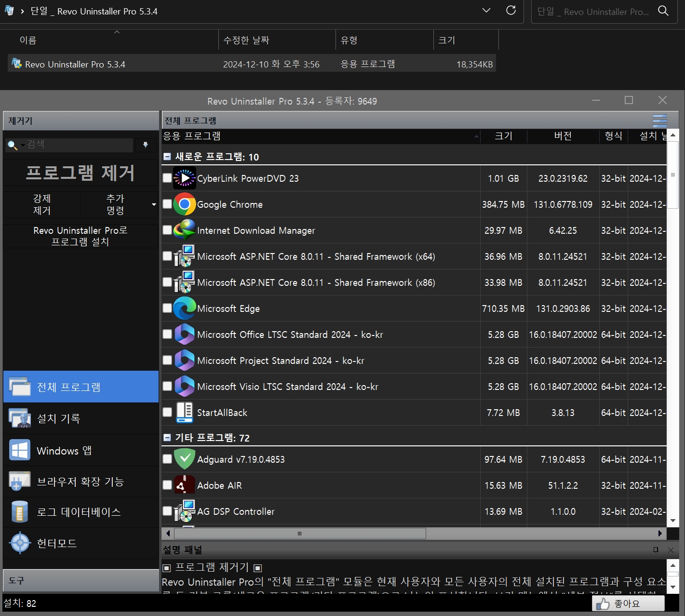Click the Revo Uninstaller file icon in explorer
Viewport: 685px width, 616px height.
(x=16, y=64)
